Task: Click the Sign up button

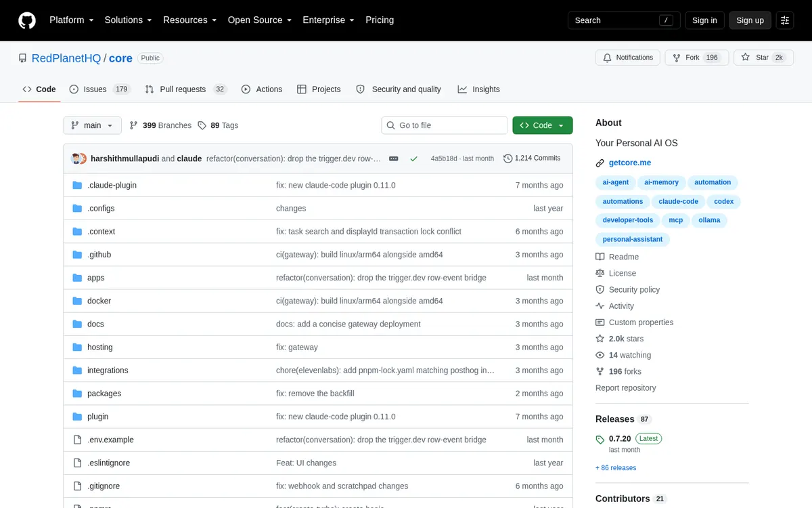Action: click(750, 20)
